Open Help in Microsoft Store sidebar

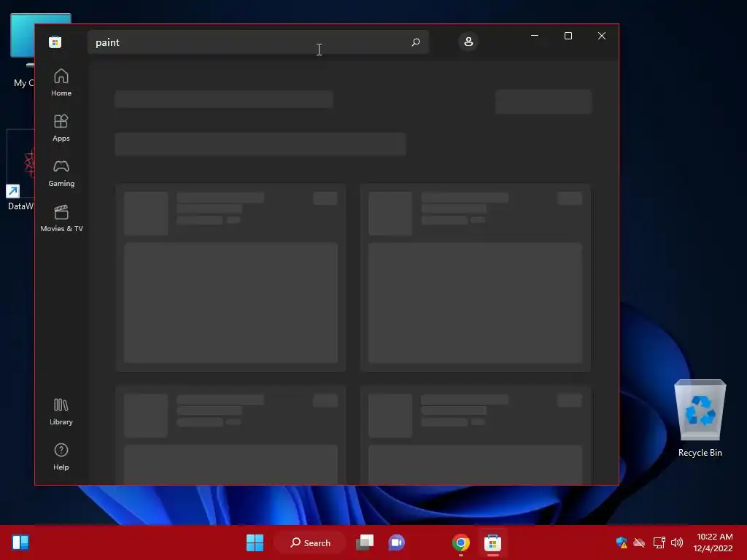(x=61, y=456)
